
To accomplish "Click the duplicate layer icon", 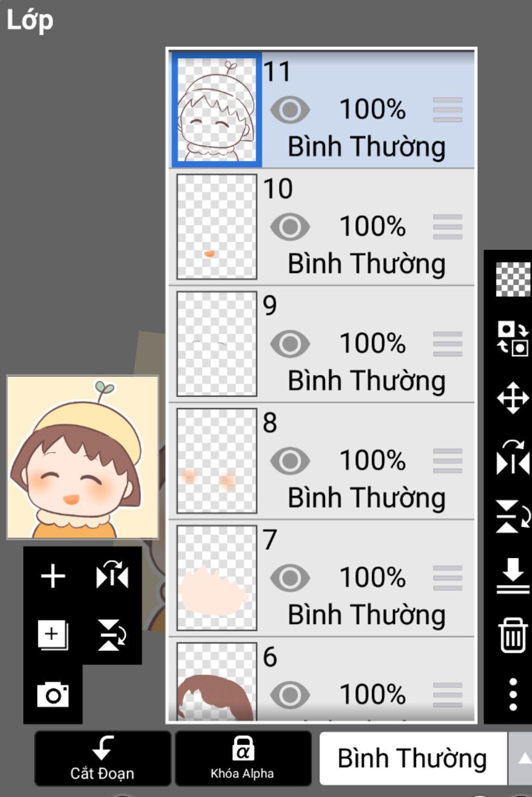I will 53,635.
